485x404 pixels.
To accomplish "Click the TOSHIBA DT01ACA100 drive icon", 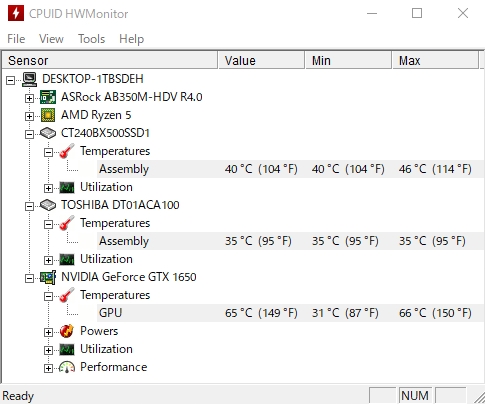I will (x=48, y=205).
